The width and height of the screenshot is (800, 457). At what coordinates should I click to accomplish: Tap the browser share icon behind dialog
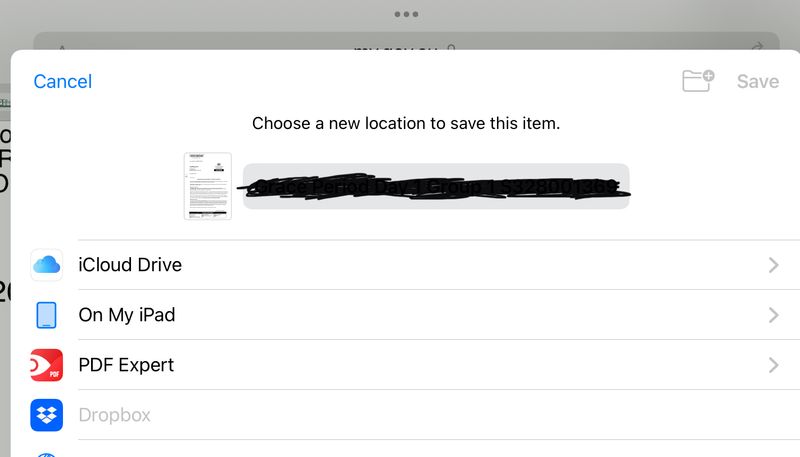pyautogui.click(x=757, y=47)
